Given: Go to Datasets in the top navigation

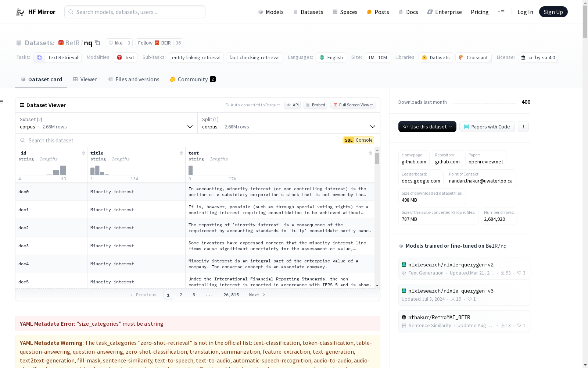Looking at the screenshot, I should point(308,12).
